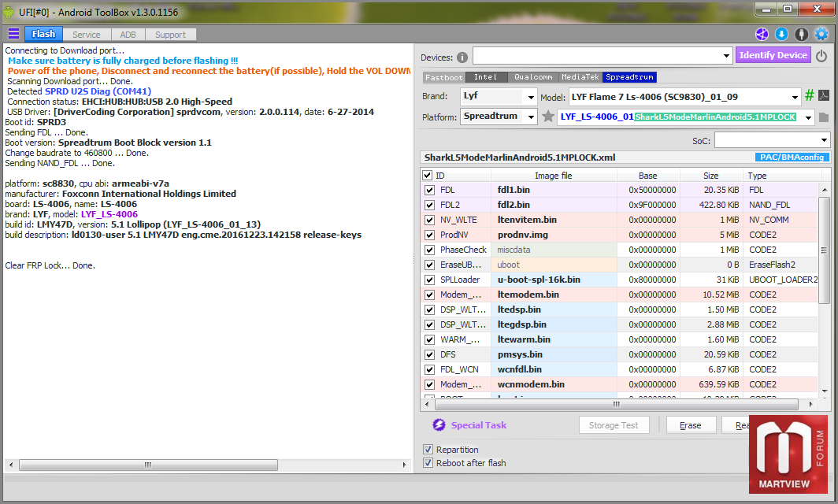838x504 pixels.
Task: Click the power icon beside Identify Device
Action: click(x=821, y=56)
